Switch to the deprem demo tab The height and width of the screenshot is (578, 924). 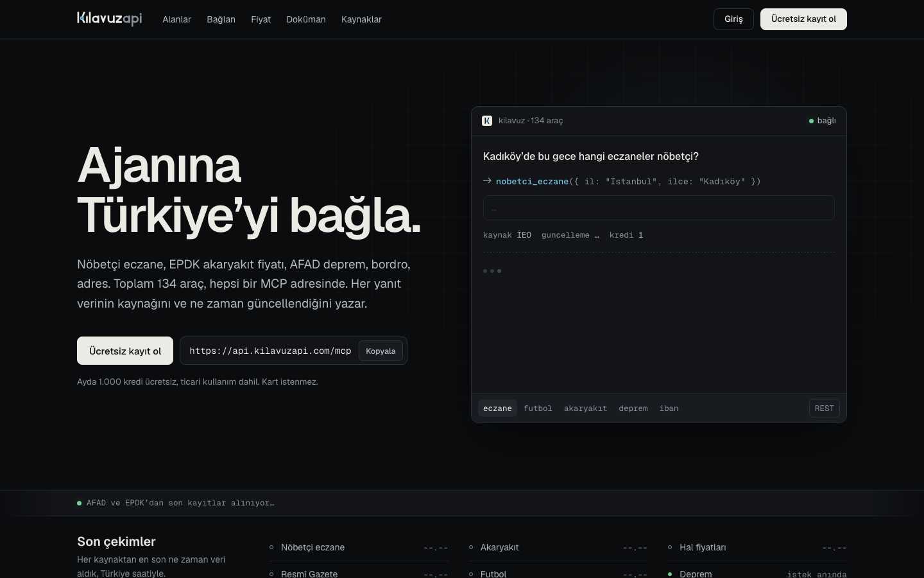pos(633,408)
